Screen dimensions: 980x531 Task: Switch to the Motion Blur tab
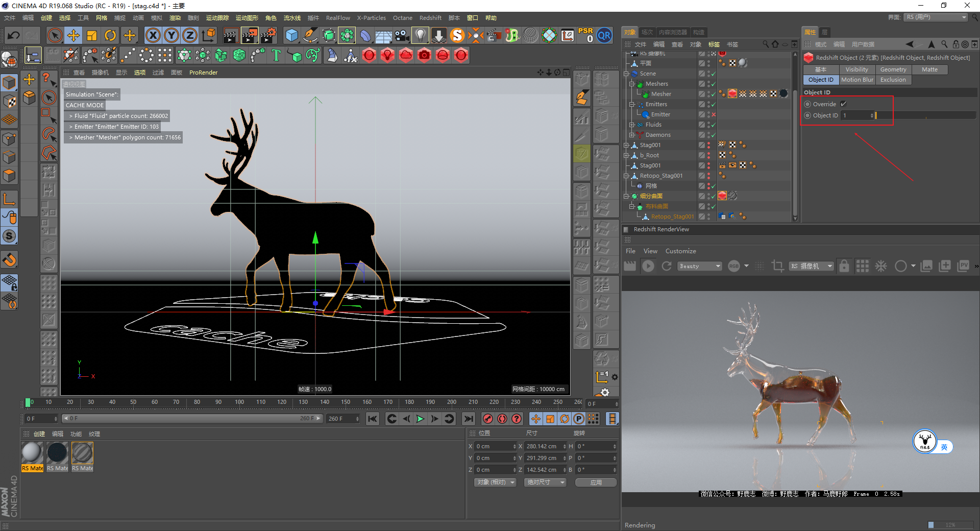tap(857, 80)
